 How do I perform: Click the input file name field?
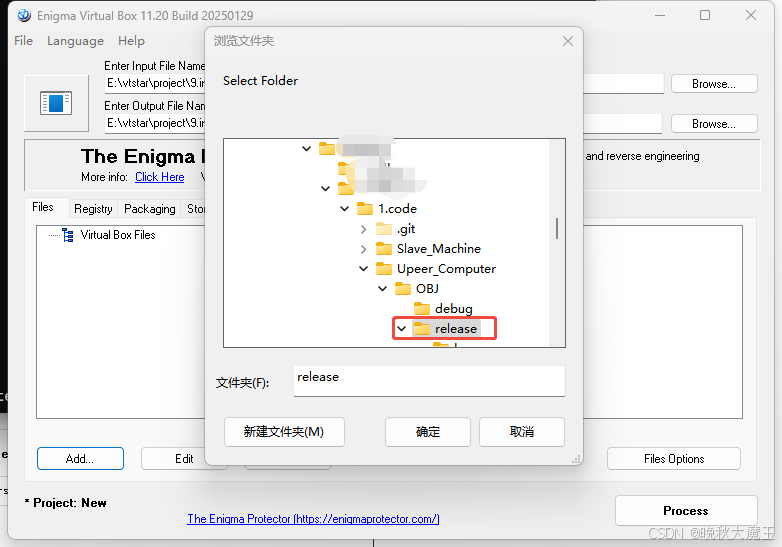(x=384, y=83)
